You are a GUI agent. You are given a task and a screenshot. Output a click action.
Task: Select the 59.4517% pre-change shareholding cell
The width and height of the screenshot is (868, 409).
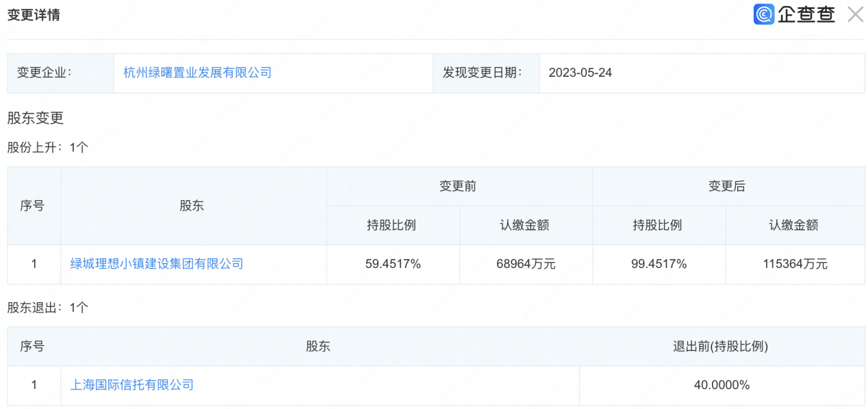pos(393,264)
